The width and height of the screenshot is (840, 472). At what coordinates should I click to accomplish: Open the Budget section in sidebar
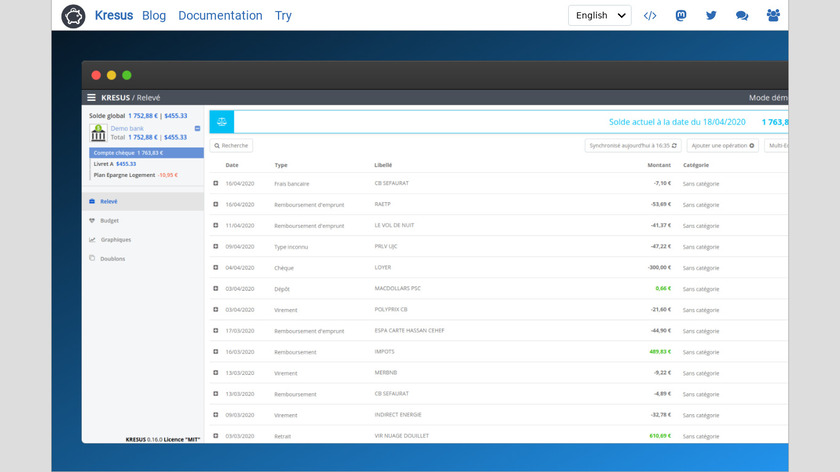tap(109, 220)
